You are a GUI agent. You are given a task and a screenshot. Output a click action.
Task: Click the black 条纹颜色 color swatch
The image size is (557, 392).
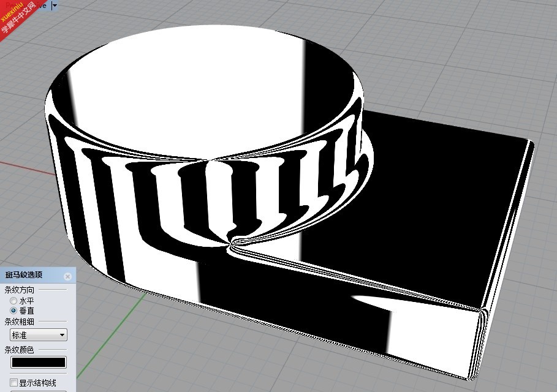(39, 362)
